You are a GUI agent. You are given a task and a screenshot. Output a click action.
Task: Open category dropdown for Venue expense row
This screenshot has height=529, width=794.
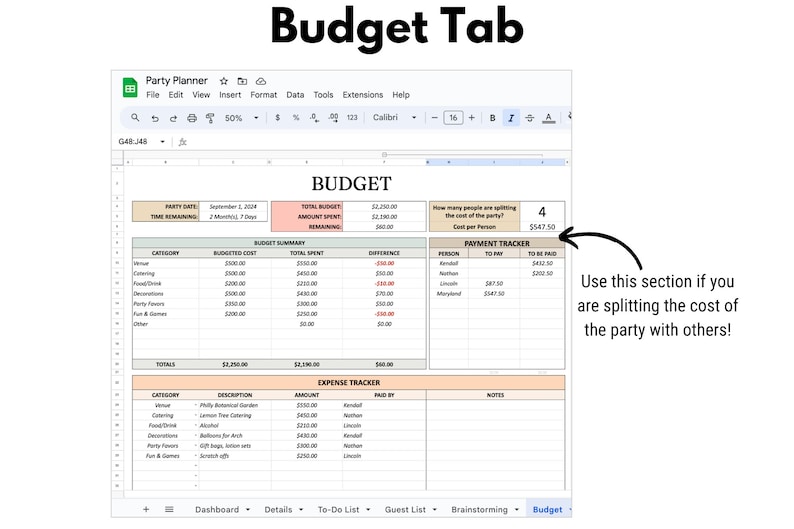pyautogui.click(x=196, y=405)
